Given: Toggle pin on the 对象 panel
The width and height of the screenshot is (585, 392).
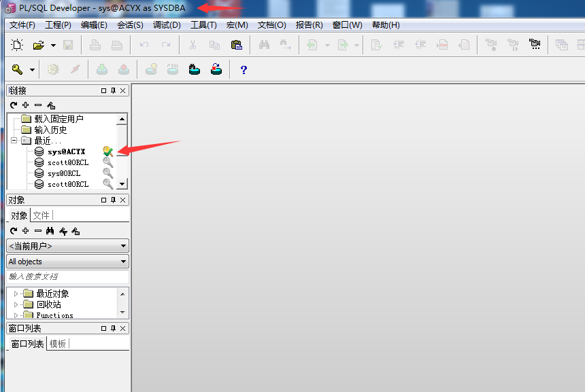Looking at the screenshot, I should coord(113,200).
